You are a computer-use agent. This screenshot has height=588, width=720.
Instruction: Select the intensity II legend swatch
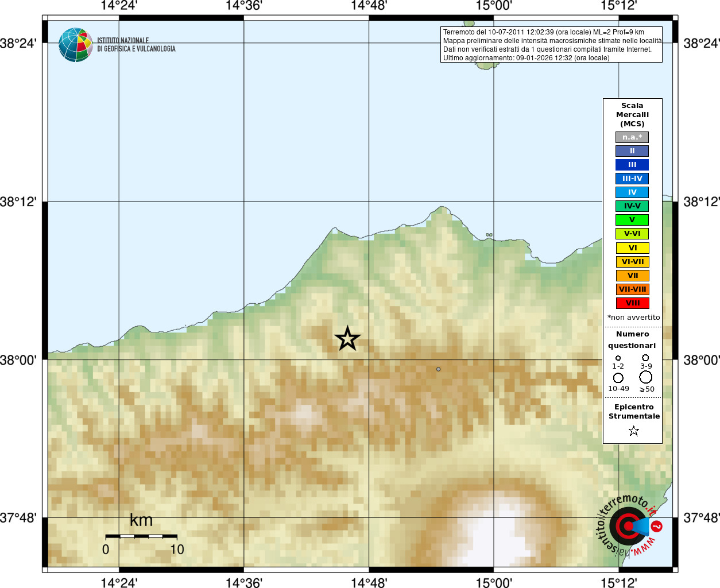click(x=632, y=151)
